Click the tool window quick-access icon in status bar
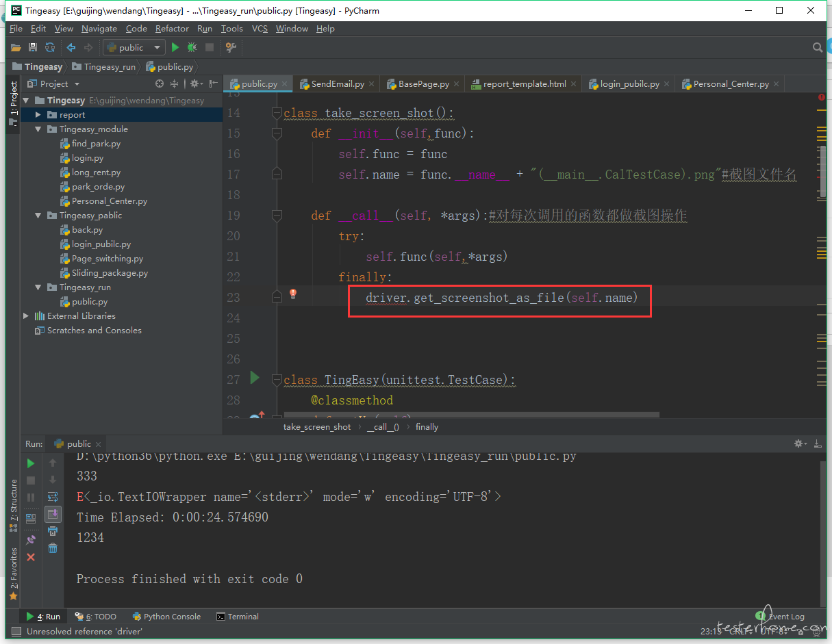Viewport: 832px width, 644px height. [16, 632]
